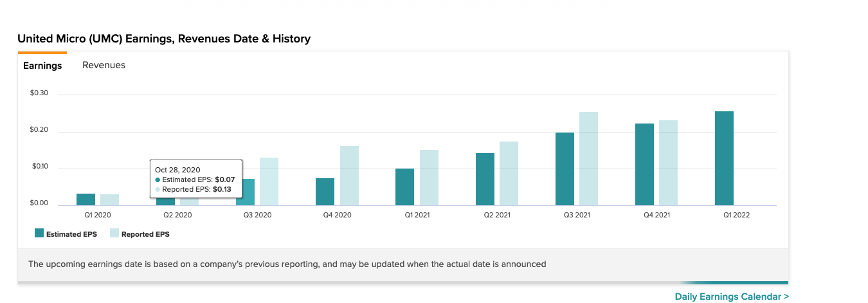Click the $0.20 y-axis value
The width and height of the screenshot is (868, 303).
[39, 130]
